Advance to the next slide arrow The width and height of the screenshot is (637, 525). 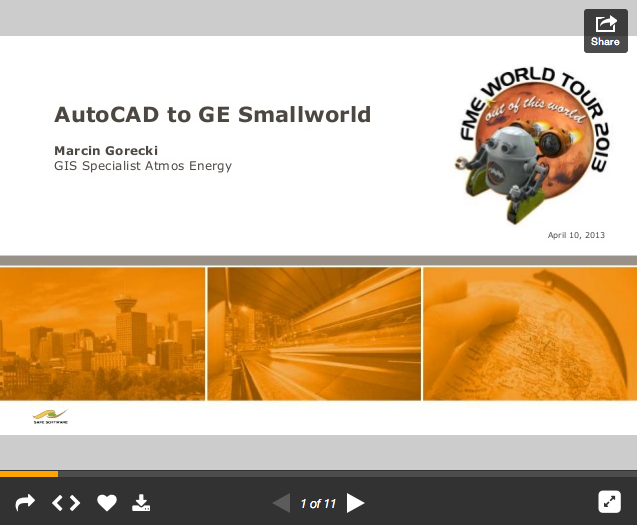[x=355, y=503]
